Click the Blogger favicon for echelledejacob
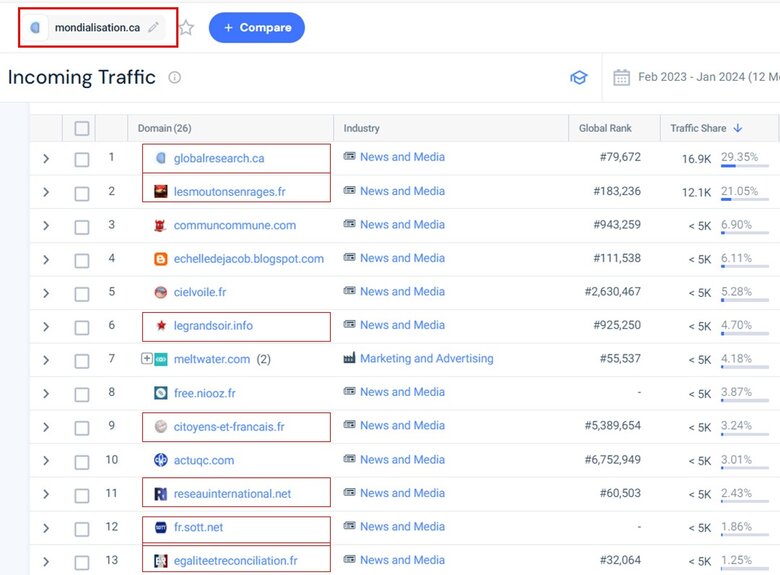Screen dimensions: 780x575 pos(161,259)
